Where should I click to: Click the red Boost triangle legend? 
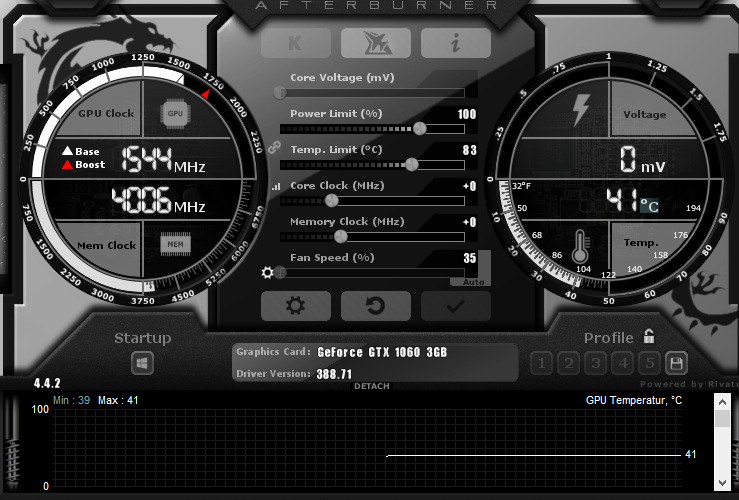[x=67, y=164]
